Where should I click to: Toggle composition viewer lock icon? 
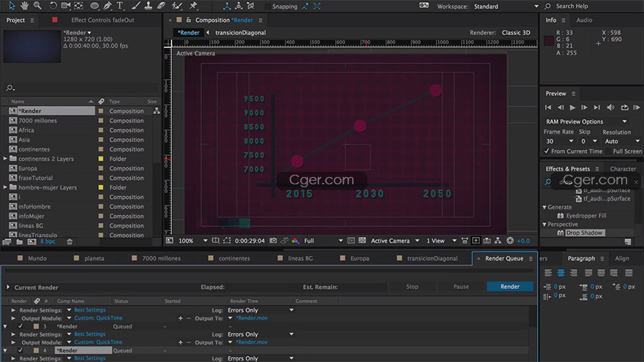coord(189,20)
